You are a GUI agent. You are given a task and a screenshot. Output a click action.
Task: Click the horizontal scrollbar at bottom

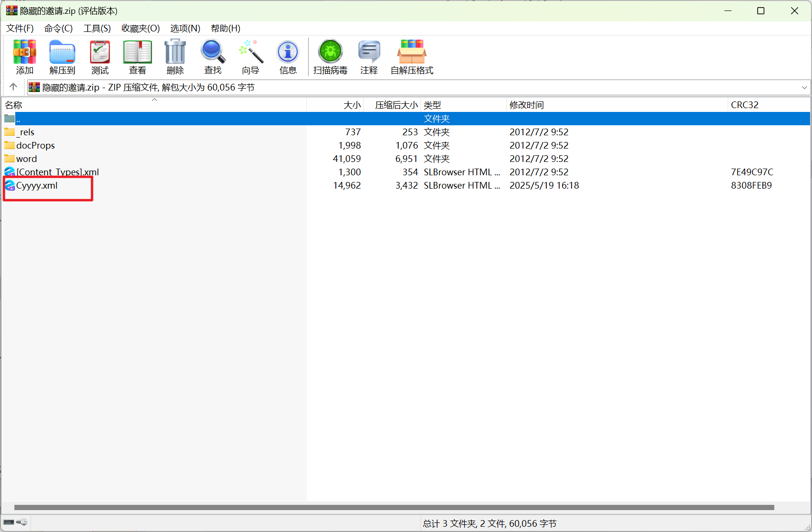394,508
